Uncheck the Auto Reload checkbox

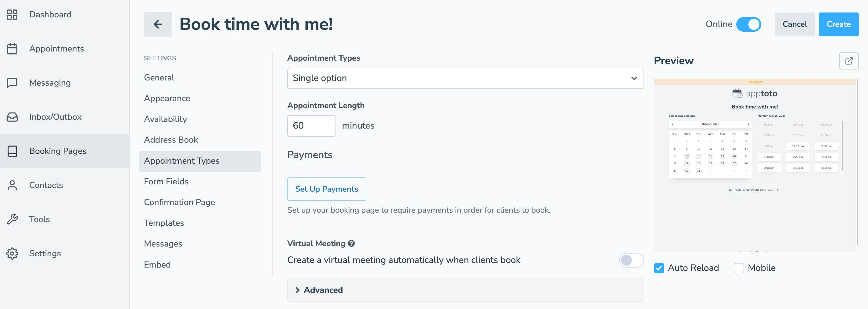point(659,268)
